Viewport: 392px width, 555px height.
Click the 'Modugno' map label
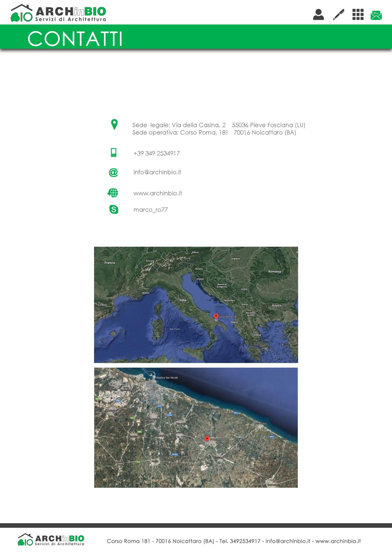tap(112, 410)
